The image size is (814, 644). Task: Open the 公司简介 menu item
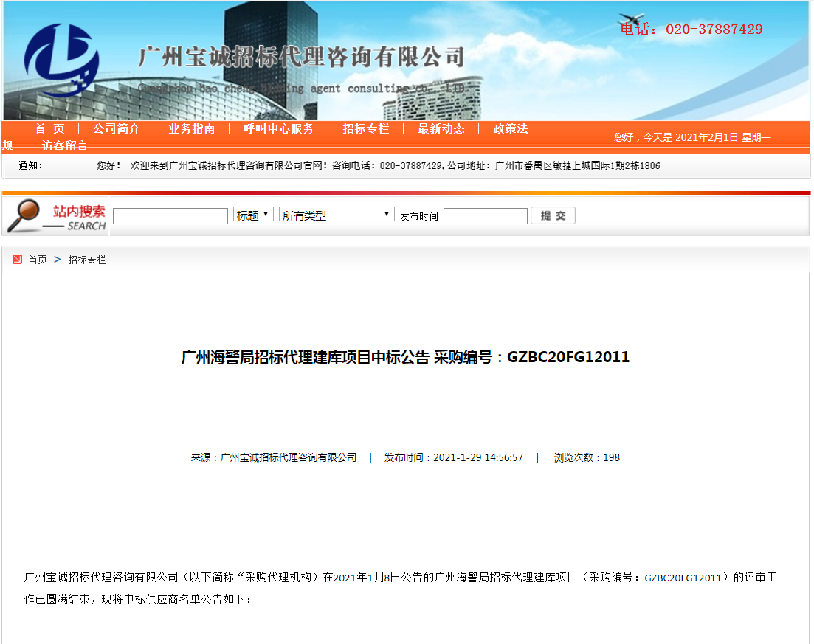pyautogui.click(x=116, y=129)
